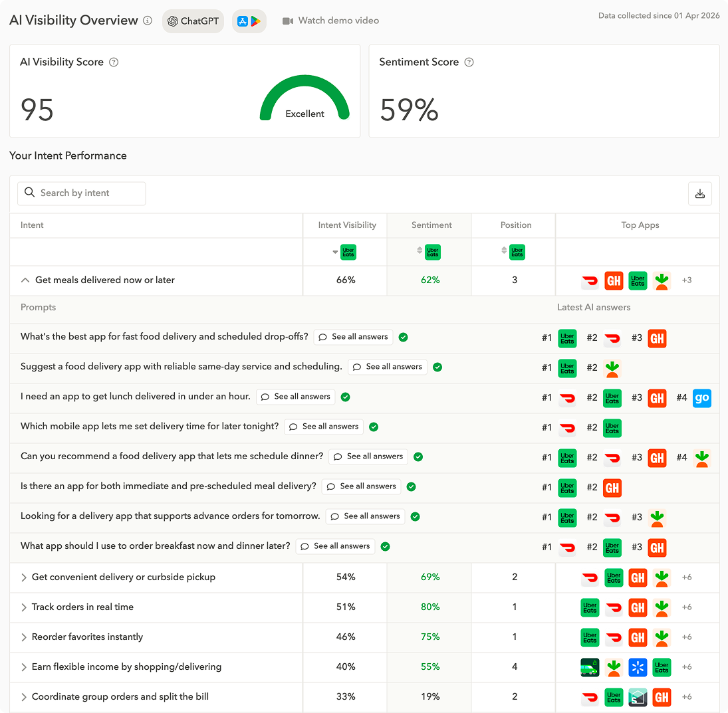Watch the demo video link
The image size is (728, 713).
click(x=331, y=21)
